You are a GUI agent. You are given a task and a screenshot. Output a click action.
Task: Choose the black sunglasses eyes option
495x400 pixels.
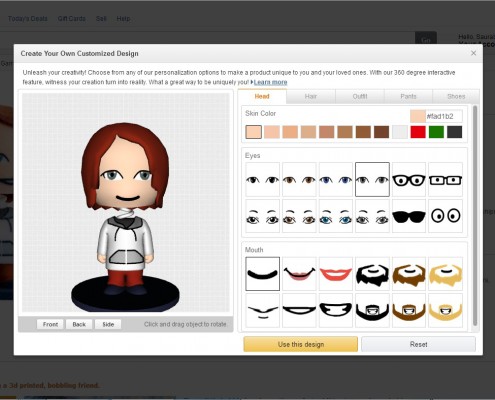(409, 216)
